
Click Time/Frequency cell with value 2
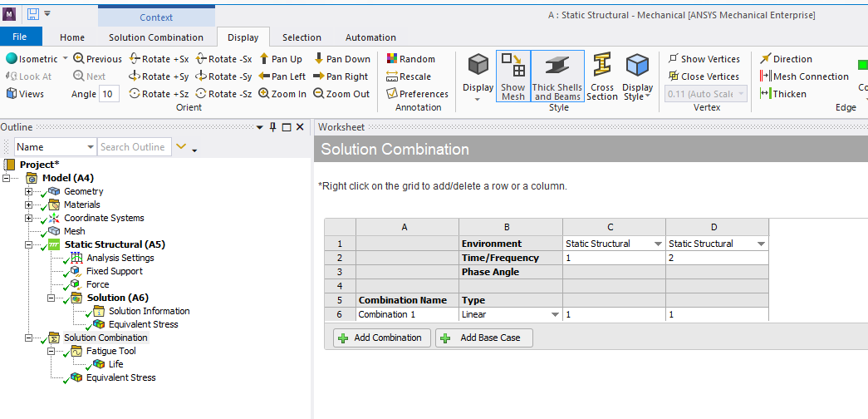pyautogui.click(x=717, y=258)
